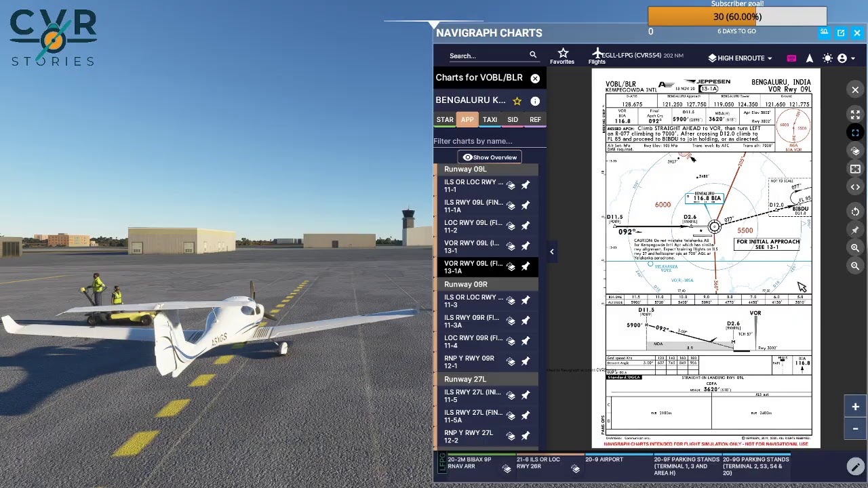Pin the RNP Y RWY 09R 12-1 chart
This screenshot has width=868, height=488.
tap(526, 362)
